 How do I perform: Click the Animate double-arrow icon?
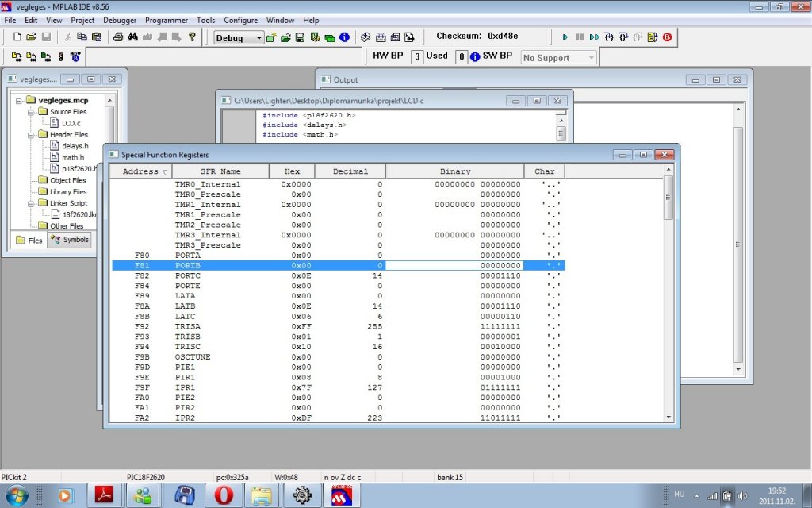[x=595, y=37]
